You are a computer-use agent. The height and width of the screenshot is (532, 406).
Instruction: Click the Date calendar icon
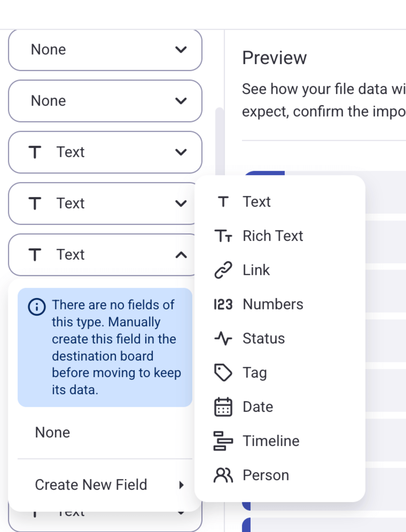pos(223,407)
